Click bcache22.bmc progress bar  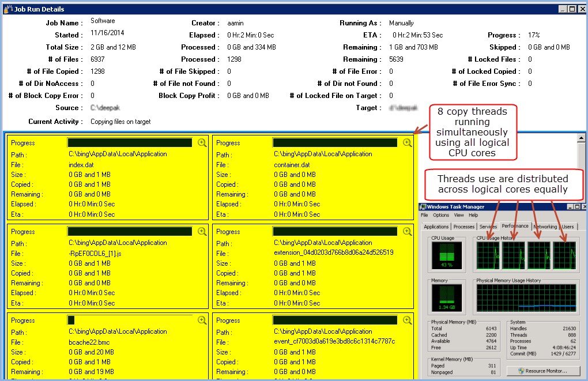(x=130, y=320)
